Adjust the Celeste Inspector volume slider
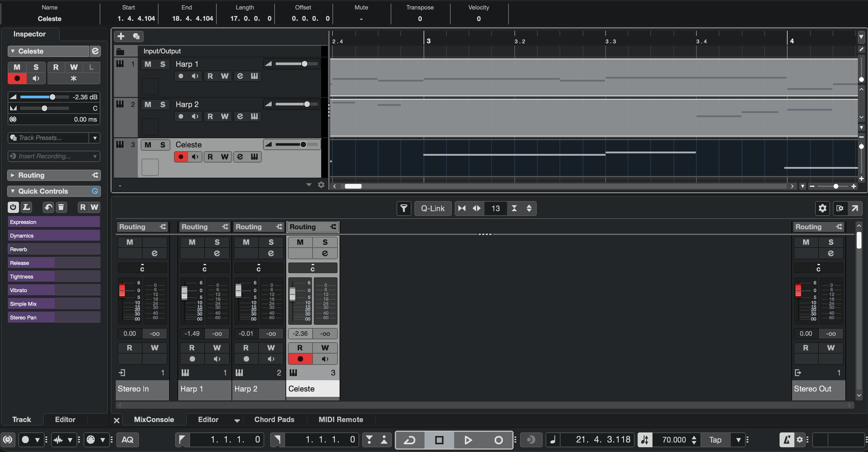 (x=44, y=97)
